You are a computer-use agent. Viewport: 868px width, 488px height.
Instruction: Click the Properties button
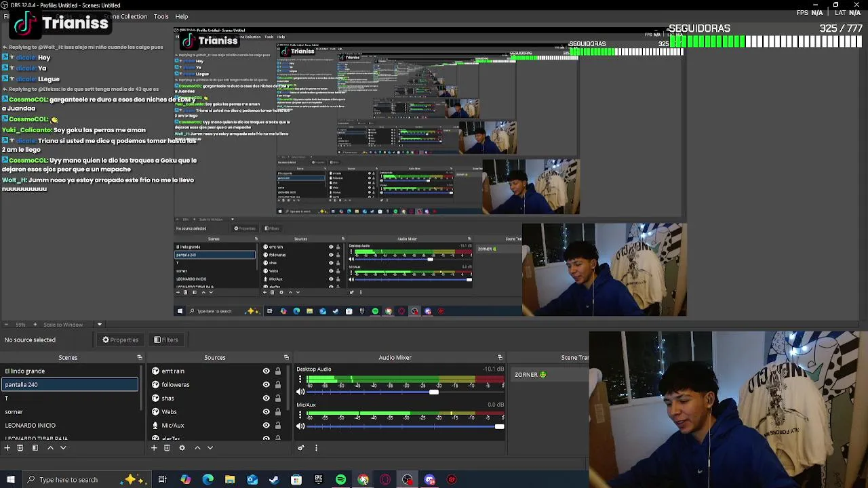120,340
